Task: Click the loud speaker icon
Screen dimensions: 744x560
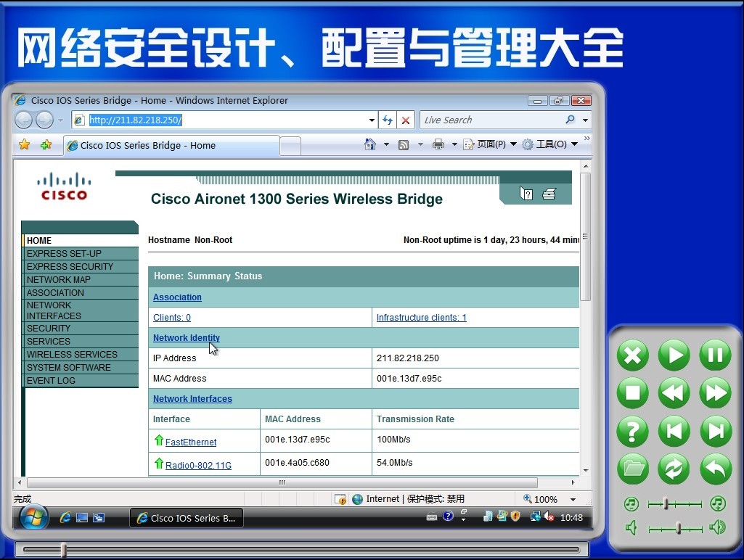Action: (717, 527)
